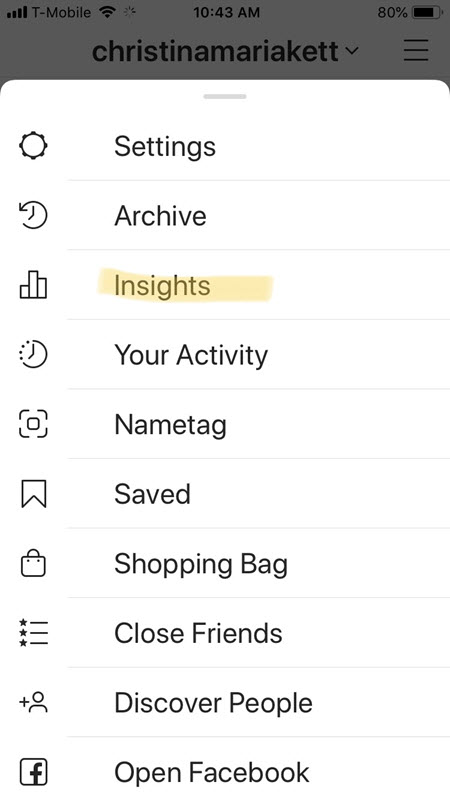Image resolution: width=450 pixels, height=800 pixels.
Task: Select the Archive menu entry
Action: (259, 215)
